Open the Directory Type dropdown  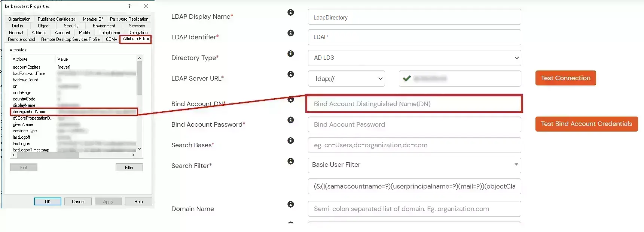tap(414, 58)
